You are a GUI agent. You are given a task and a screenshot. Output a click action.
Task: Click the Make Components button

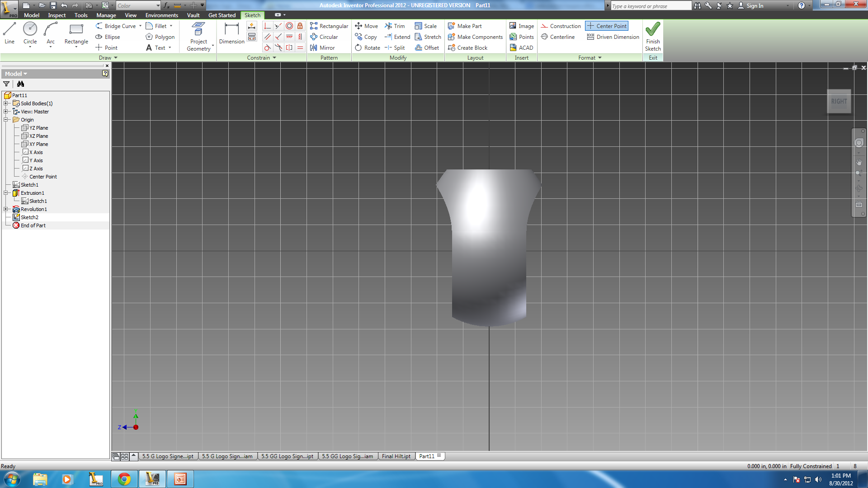tap(475, 37)
